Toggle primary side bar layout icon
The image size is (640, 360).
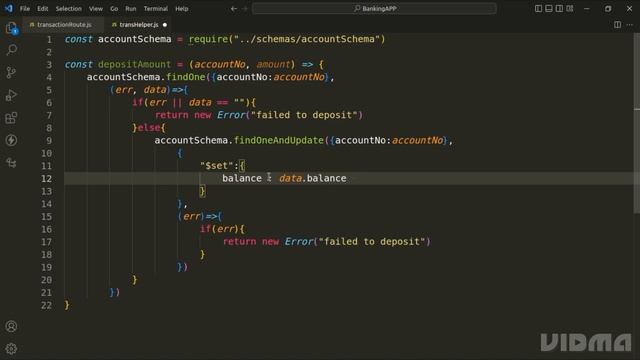[538, 9]
